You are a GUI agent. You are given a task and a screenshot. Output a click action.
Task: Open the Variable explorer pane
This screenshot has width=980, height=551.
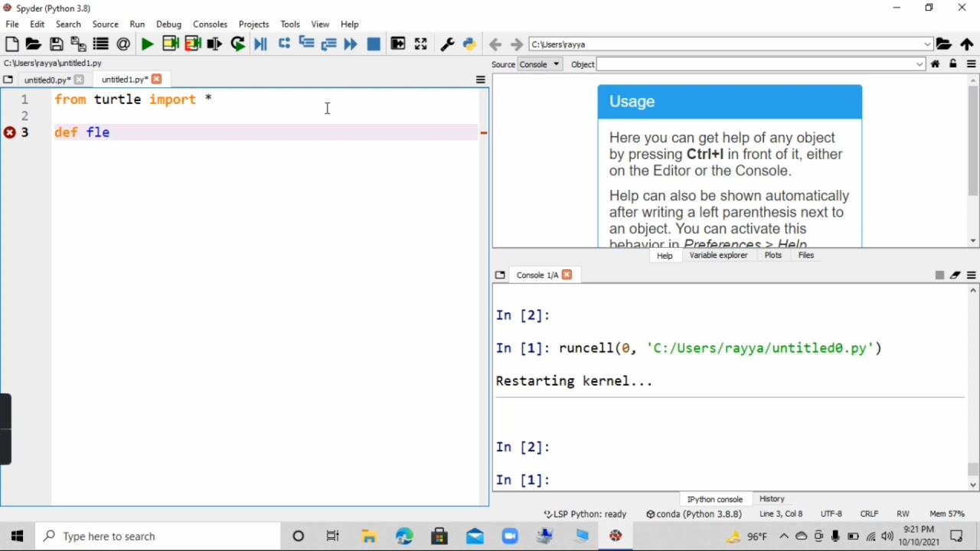point(718,256)
